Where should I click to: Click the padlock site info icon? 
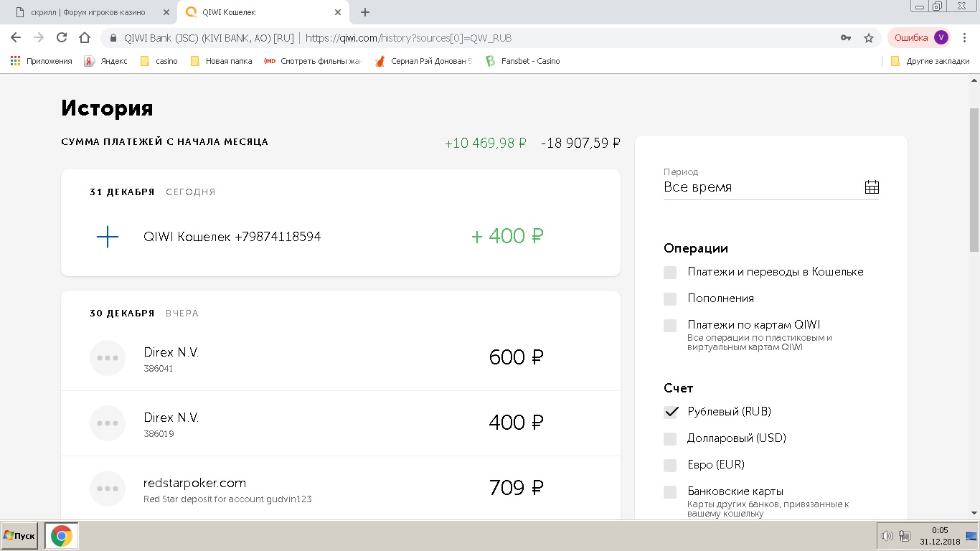tap(113, 38)
